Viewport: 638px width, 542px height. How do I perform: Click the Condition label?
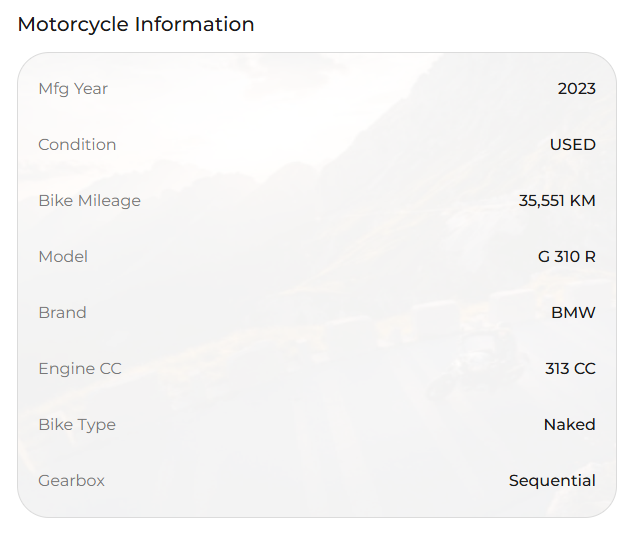pyautogui.click(x=77, y=144)
